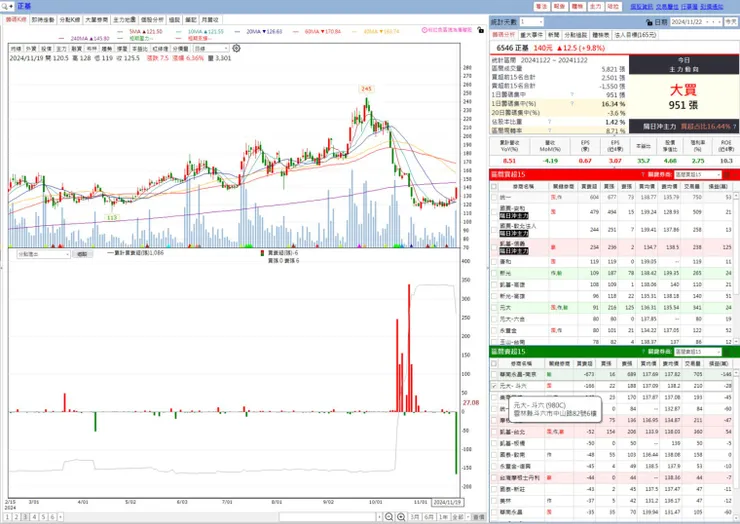Switch to the 即時走勢 tab
This screenshot has width=740, height=524.
click(43, 20)
